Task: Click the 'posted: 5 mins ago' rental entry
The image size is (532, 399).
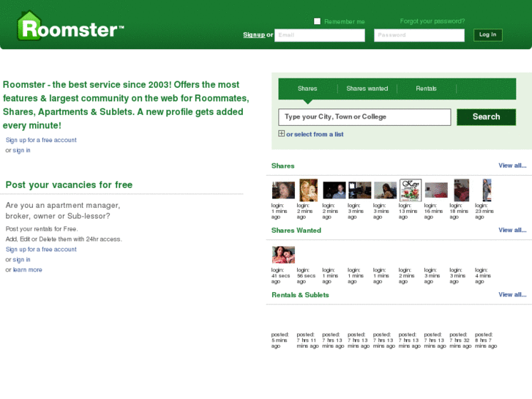Action: click(x=280, y=340)
